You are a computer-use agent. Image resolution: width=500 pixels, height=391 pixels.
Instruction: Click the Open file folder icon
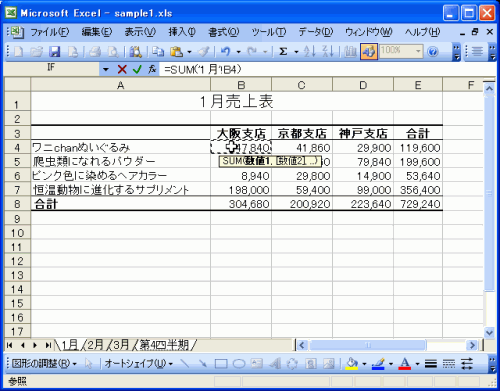point(37,51)
